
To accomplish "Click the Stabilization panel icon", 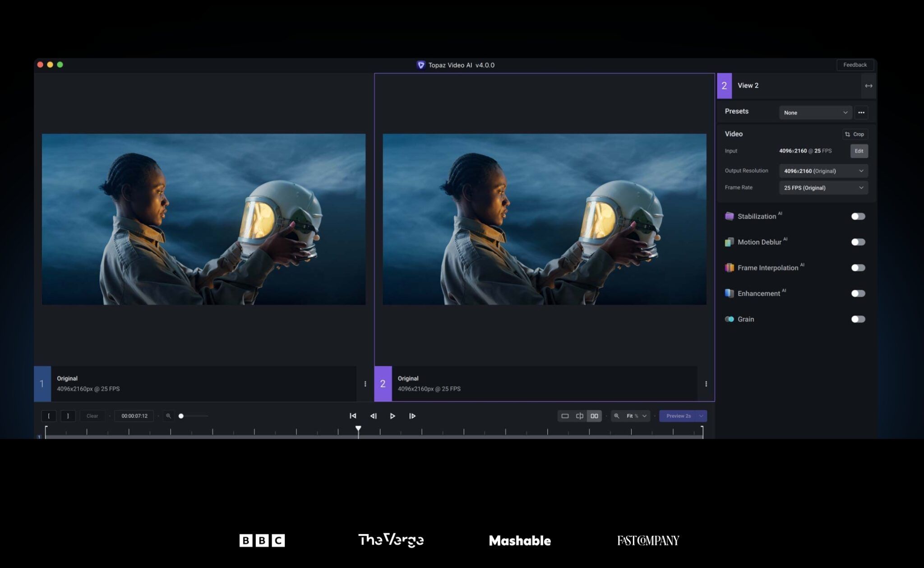I will click(x=729, y=216).
